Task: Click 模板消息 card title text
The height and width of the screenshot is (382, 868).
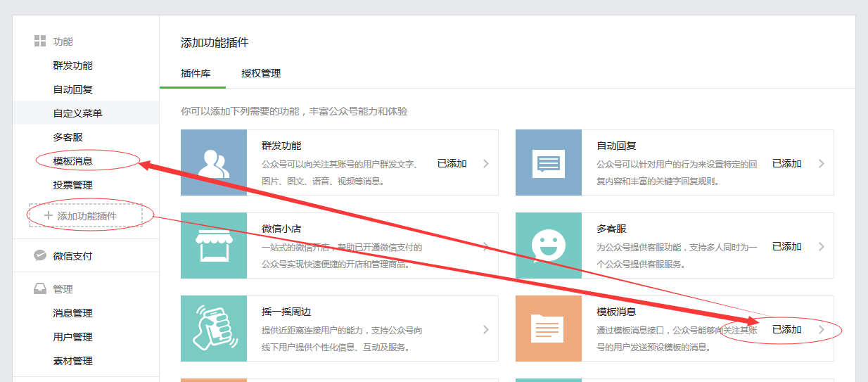Action: coord(616,312)
